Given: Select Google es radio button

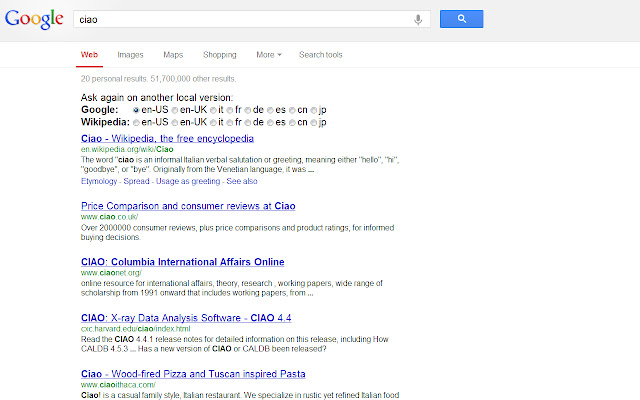Looking at the screenshot, I should (270, 110).
